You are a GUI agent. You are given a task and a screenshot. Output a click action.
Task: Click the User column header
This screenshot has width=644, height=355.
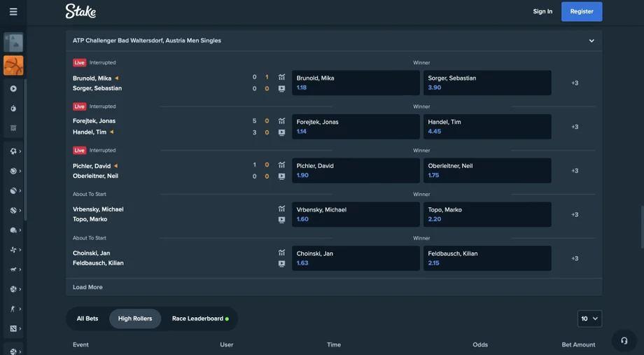tap(226, 344)
